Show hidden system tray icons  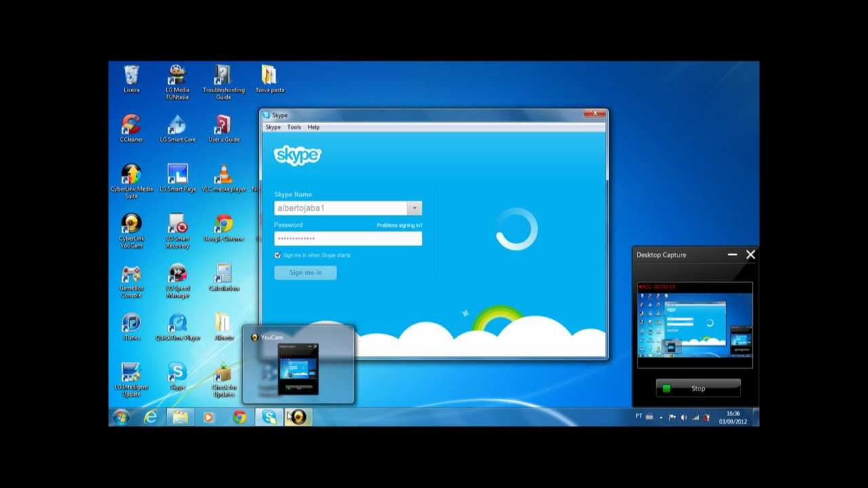point(661,418)
